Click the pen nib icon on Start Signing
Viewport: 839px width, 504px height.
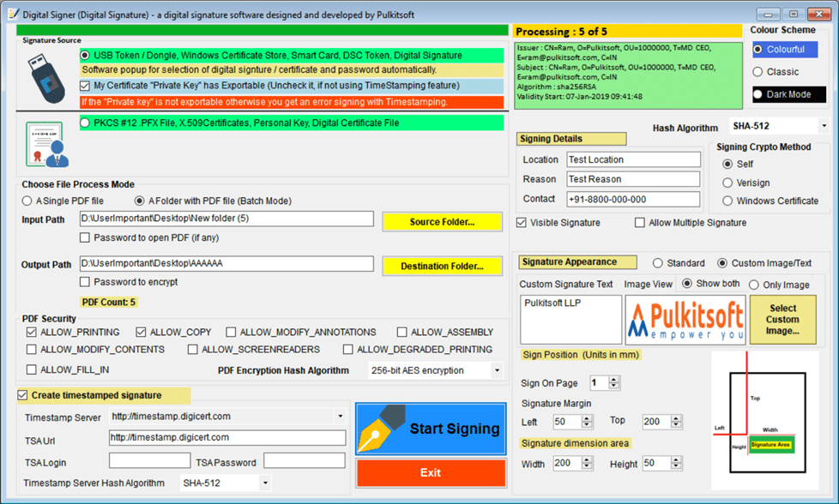pyautogui.click(x=381, y=429)
